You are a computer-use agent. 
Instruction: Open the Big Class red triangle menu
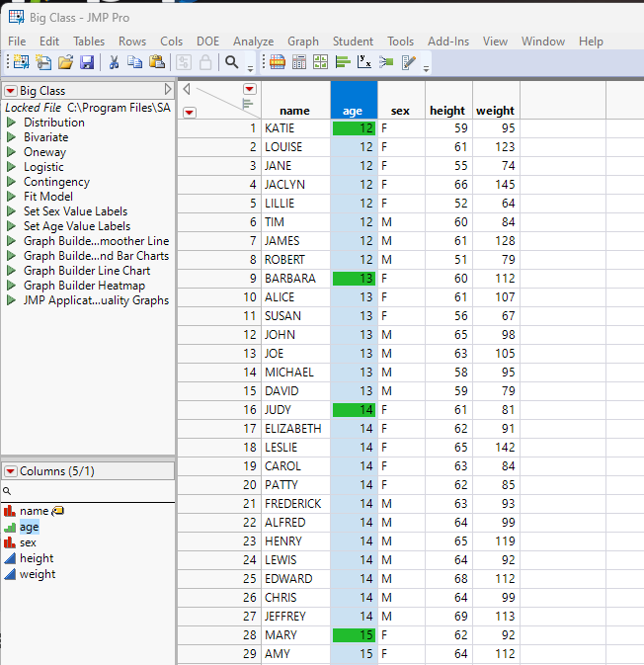click(10, 91)
